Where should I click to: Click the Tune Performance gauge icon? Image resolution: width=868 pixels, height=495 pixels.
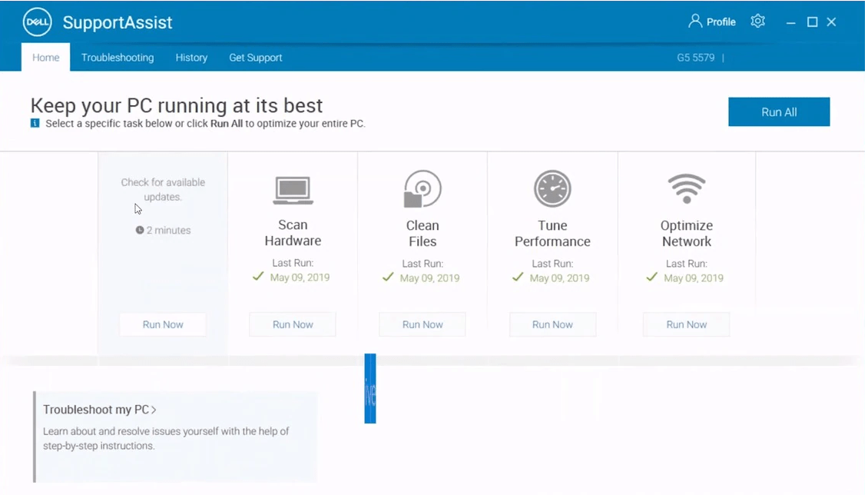click(x=552, y=189)
